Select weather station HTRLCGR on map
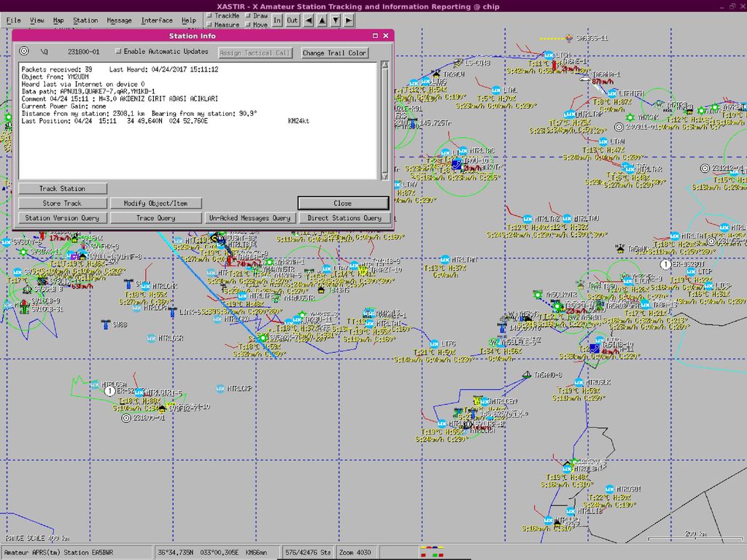Viewport: 747px width, 560px height. [152, 338]
